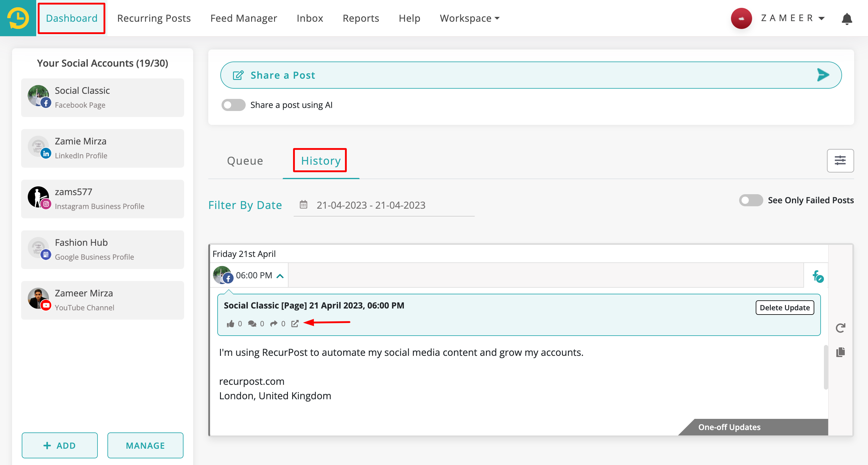
Task: Click the Zamie Mirza LinkedIn avatar
Action: (39, 147)
